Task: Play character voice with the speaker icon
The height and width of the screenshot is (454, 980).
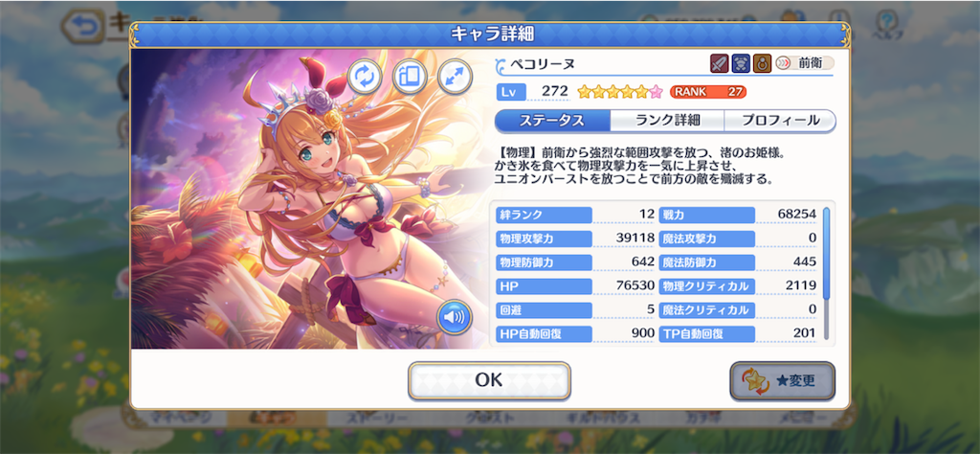Action: 454,318
